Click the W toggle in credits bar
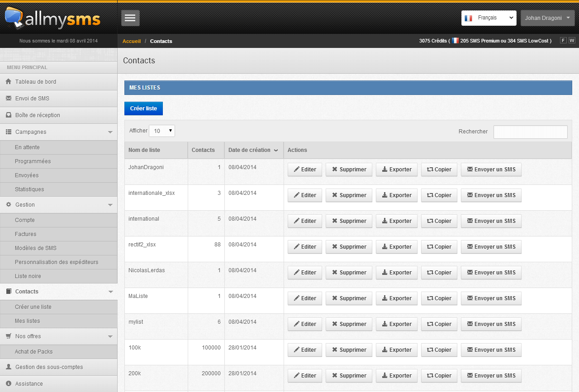 click(x=572, y=41)
